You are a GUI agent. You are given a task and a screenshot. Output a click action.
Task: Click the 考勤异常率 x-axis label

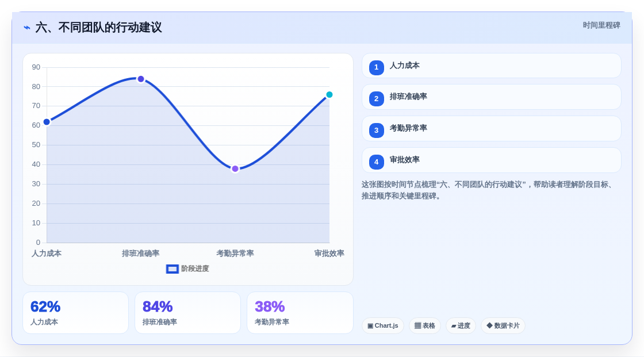coord(235,254)
